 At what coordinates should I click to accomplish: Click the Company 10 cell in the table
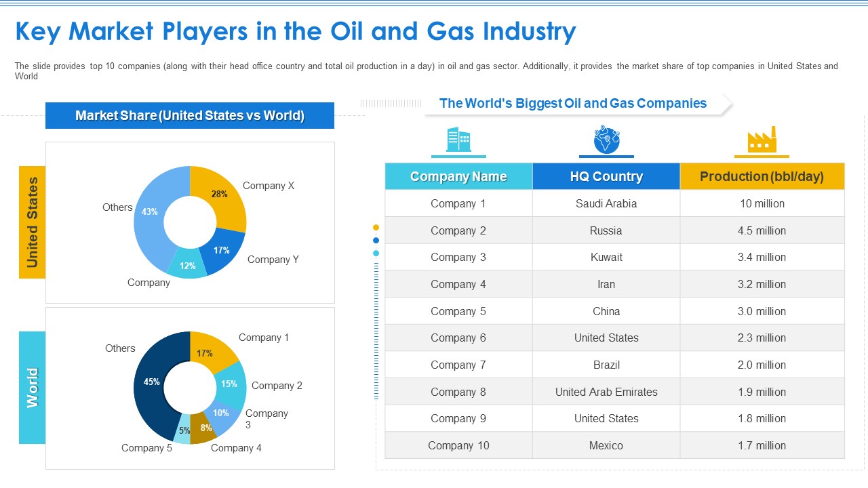pyautogui.click(x=458, y=445)
